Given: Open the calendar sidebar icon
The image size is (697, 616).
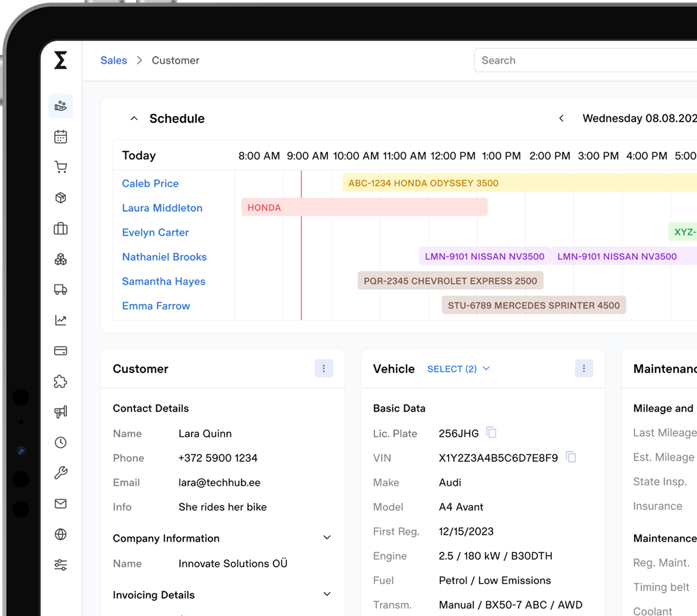Looking at the screenshot, I should click(61, 137).
